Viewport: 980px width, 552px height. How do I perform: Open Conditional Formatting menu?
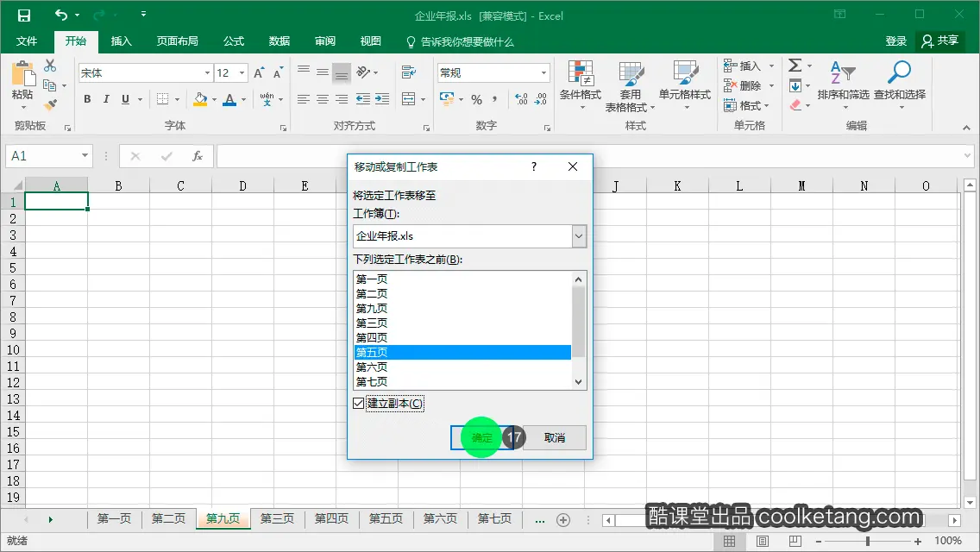tap(580, 85)
